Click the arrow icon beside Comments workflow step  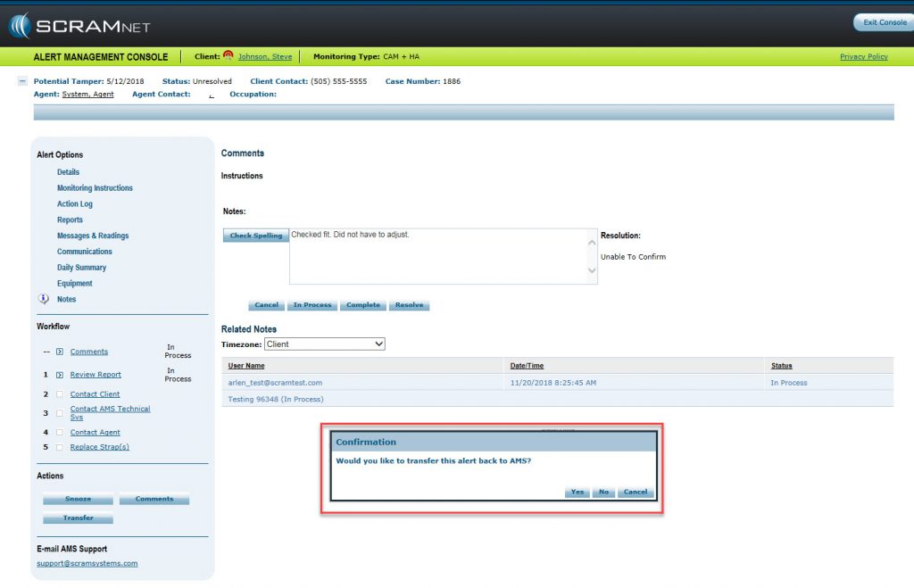tap(59, 352)
